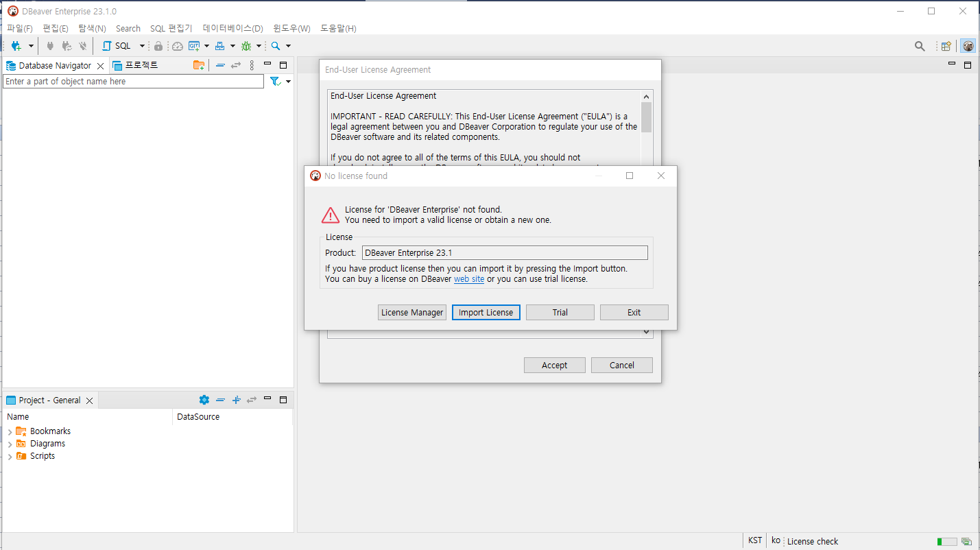Open the filter funnel dropdown arrow
Viewport: 980px width, 550px height.
[288, 82]
